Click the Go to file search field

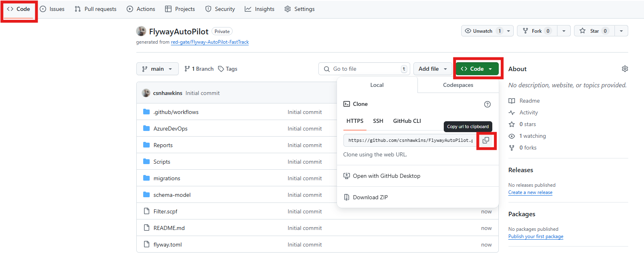point(364,69)
